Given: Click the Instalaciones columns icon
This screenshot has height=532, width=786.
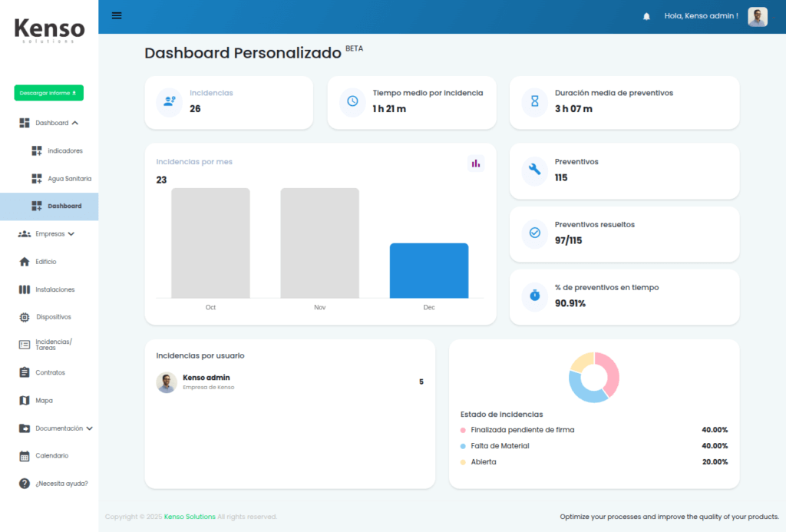Looking at the screenshot, I should point(24,289).
